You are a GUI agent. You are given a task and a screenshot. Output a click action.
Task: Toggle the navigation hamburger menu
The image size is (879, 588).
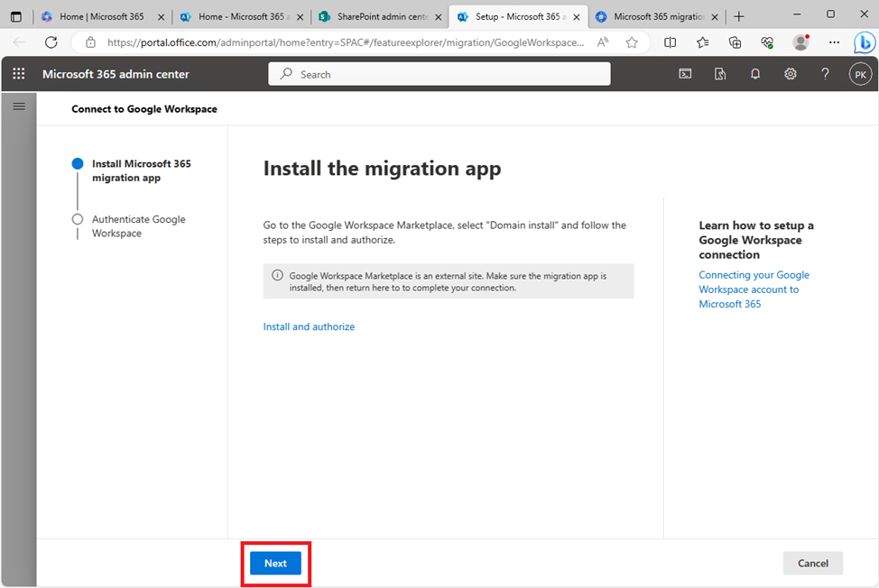[18, 106]
